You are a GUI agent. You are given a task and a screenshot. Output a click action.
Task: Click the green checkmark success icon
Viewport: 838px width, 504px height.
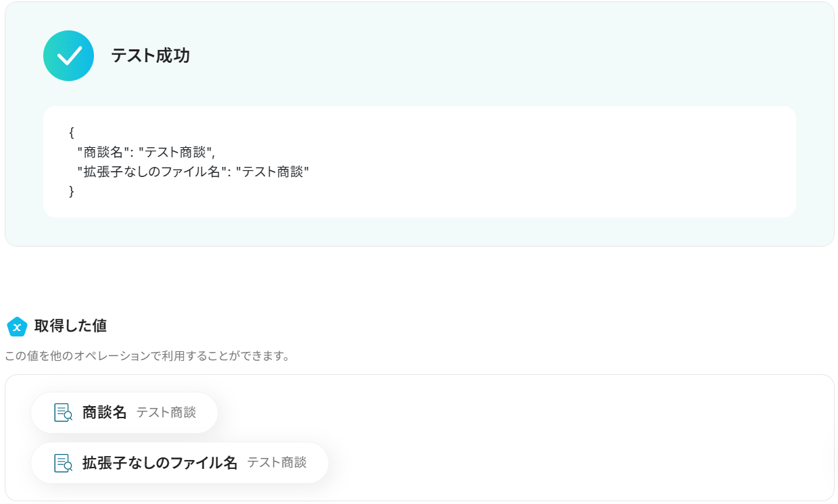tap(68, 56)
